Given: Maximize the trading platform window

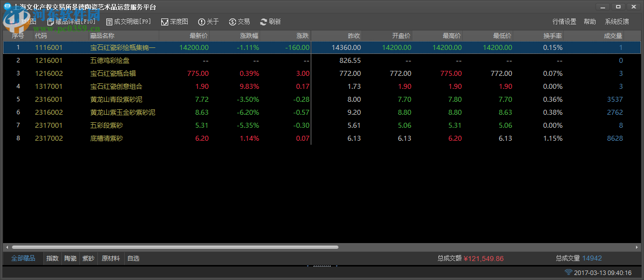Looking at the screenshot, I should [618, 6].
